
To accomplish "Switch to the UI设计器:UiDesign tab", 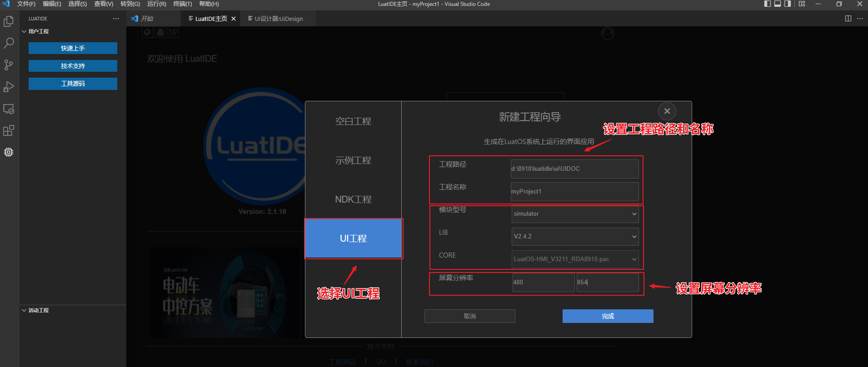I will click(x=279, y=19).
